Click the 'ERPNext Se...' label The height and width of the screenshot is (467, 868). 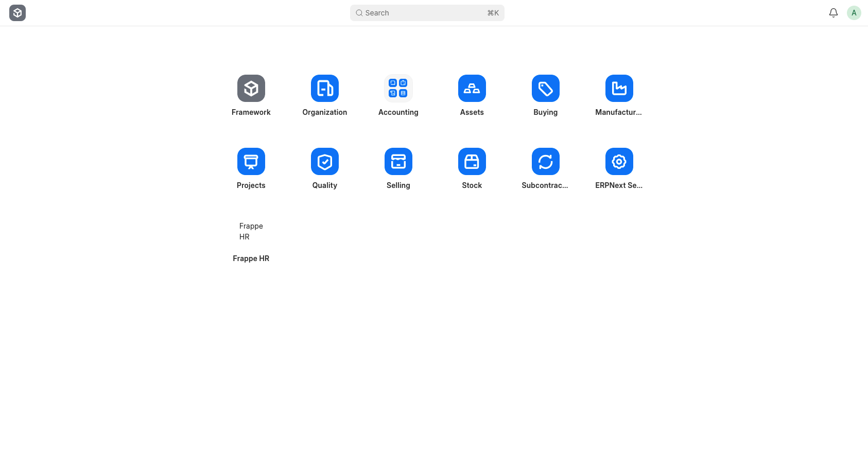point(619,185)
